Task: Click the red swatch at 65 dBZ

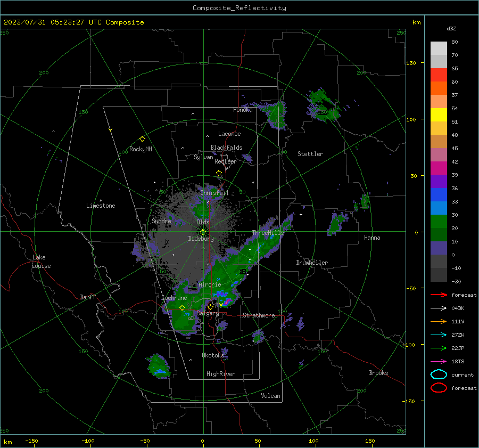Action: pos(439,75)
